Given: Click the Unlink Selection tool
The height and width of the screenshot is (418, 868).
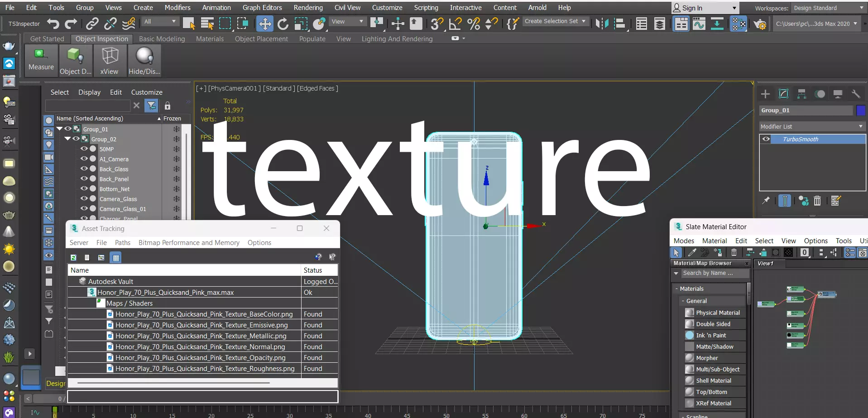Looking at the screenshot, I should pos(110,24).
